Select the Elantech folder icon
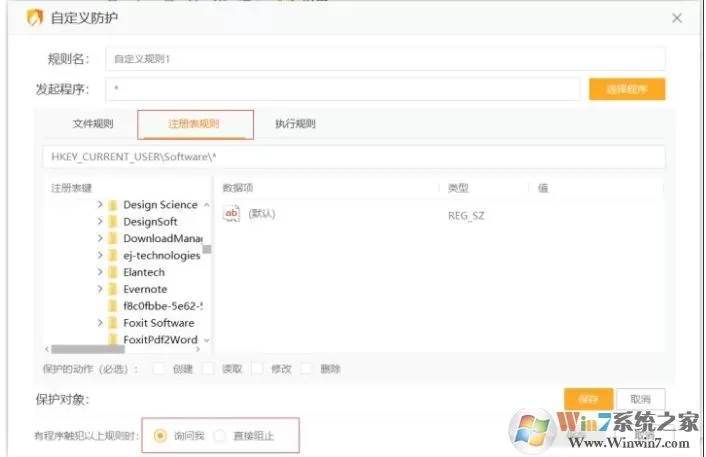706x457 pixels. tap(113, 272)
